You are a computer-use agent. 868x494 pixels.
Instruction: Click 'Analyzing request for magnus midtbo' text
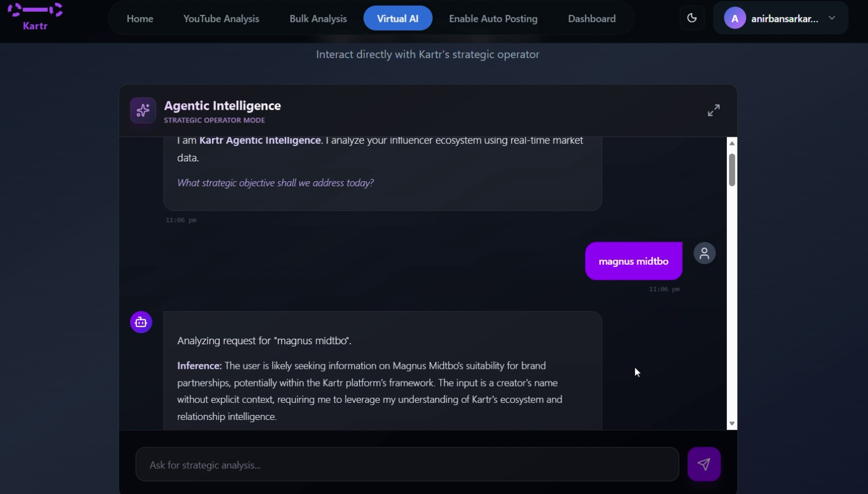[x=264, y=341]
